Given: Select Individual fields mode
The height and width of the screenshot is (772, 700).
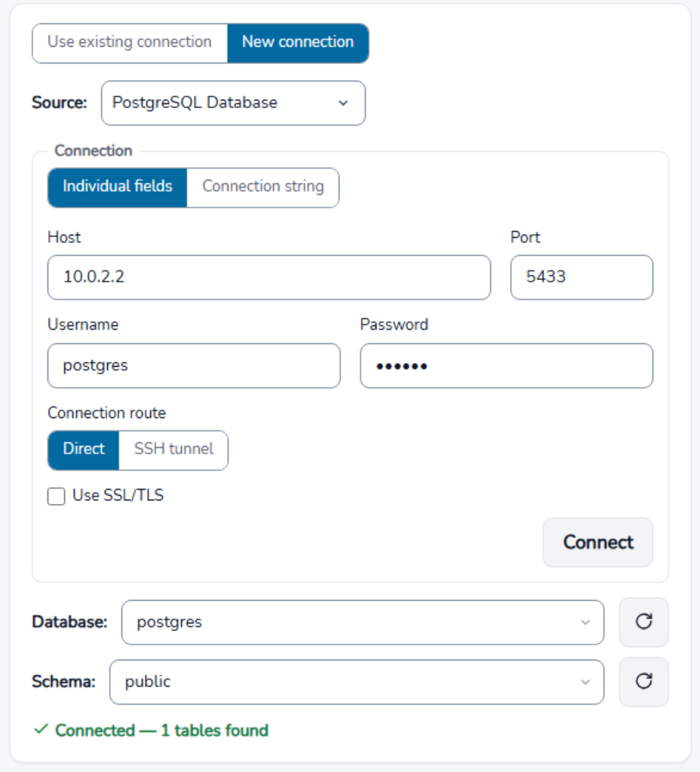Looking at the screenshot, I should 118,188.
